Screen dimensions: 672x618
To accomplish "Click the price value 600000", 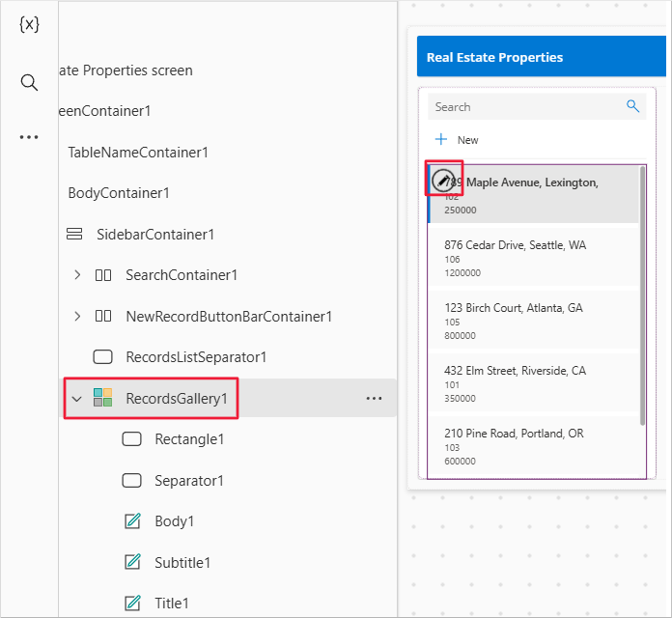I will (460, 462).
